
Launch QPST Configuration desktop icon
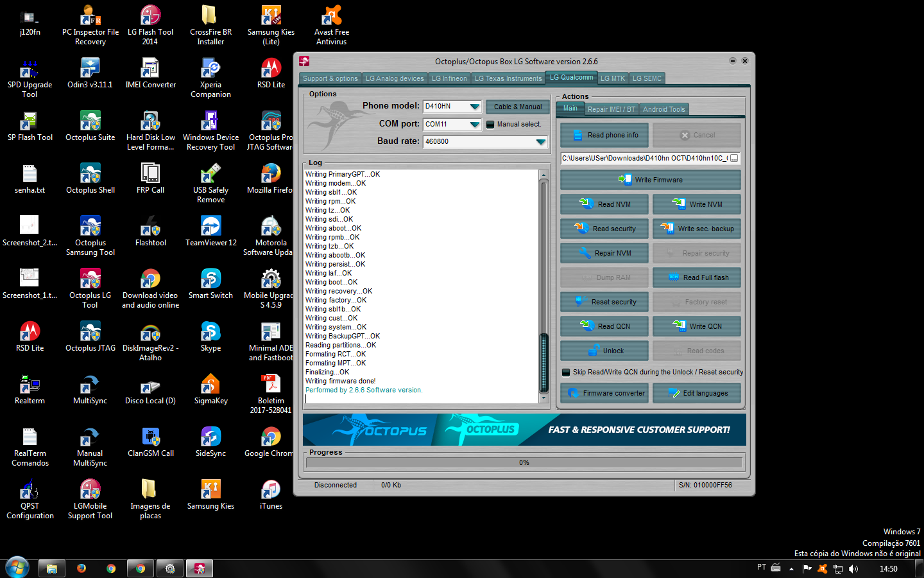(30, 499)
